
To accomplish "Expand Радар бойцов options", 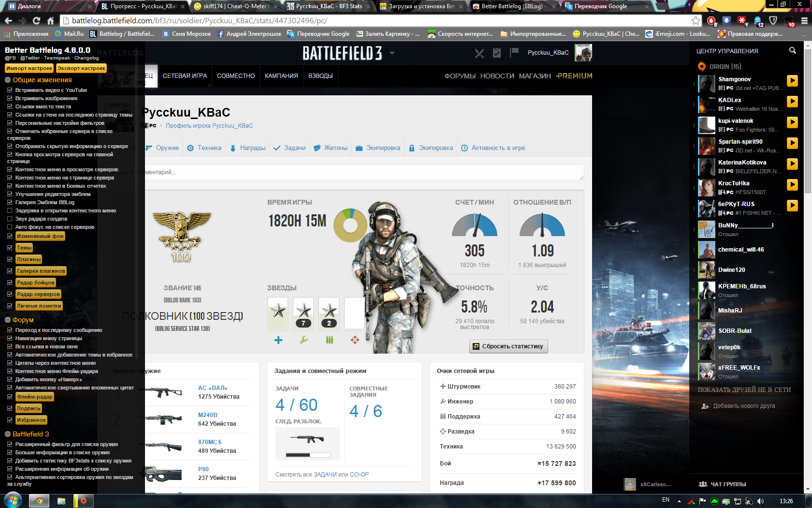I will 36,283.
